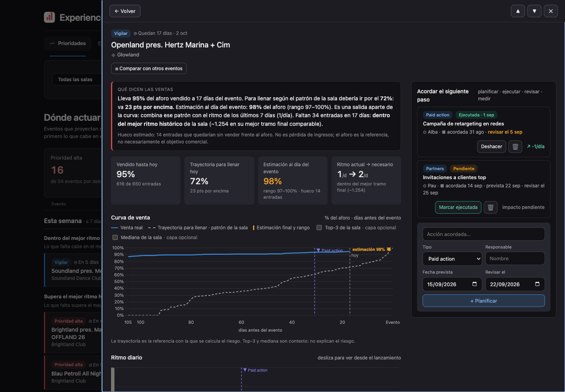Open Comparar con otros eventos
The height and width of the screenshot is (392, 565).
(149, 68)
